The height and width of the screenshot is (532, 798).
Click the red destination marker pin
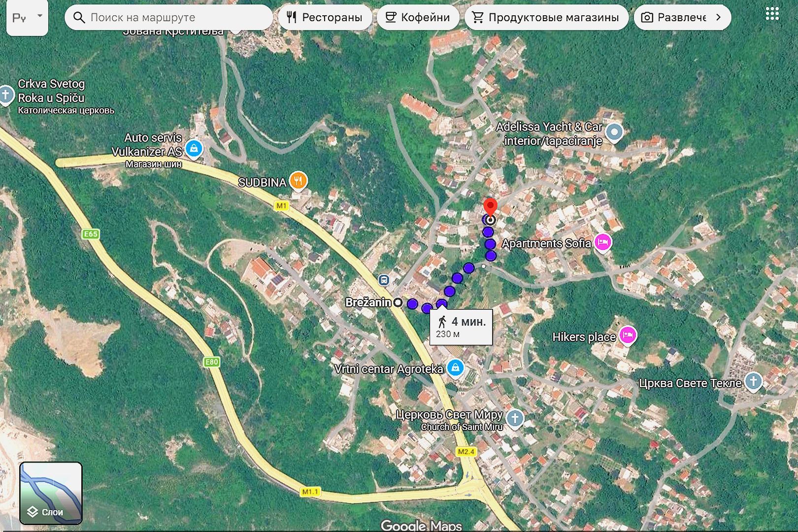(x=490, y=207)
